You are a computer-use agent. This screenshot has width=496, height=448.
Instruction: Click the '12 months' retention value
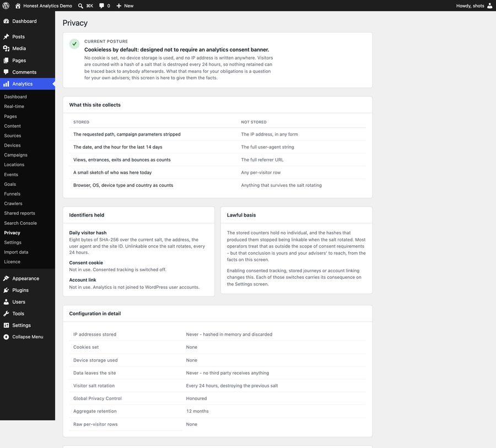(197, 411)
